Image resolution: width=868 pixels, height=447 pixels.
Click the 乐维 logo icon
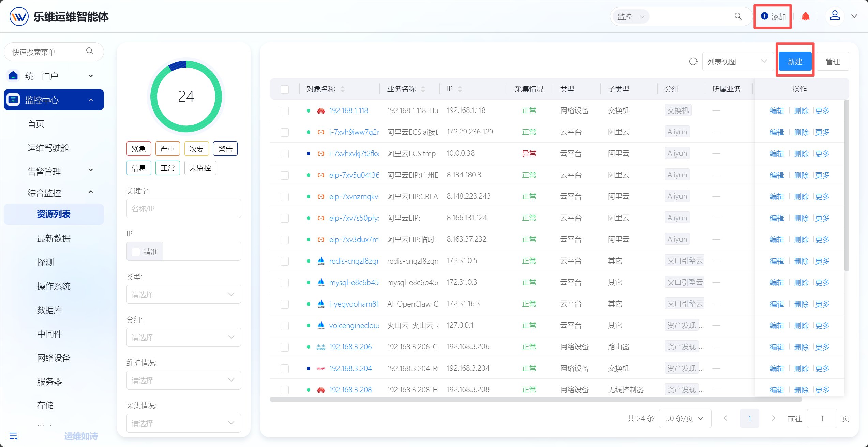coord(19,16)
